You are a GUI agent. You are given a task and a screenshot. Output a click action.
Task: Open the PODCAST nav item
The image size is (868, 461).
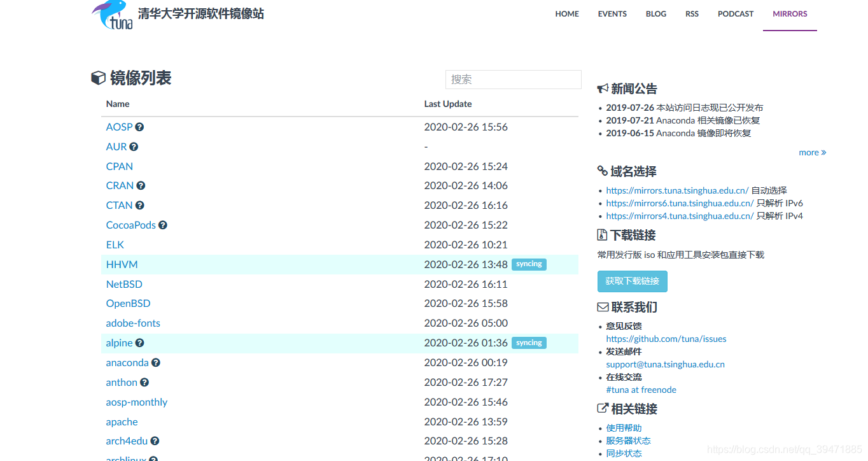coord(736,14)
